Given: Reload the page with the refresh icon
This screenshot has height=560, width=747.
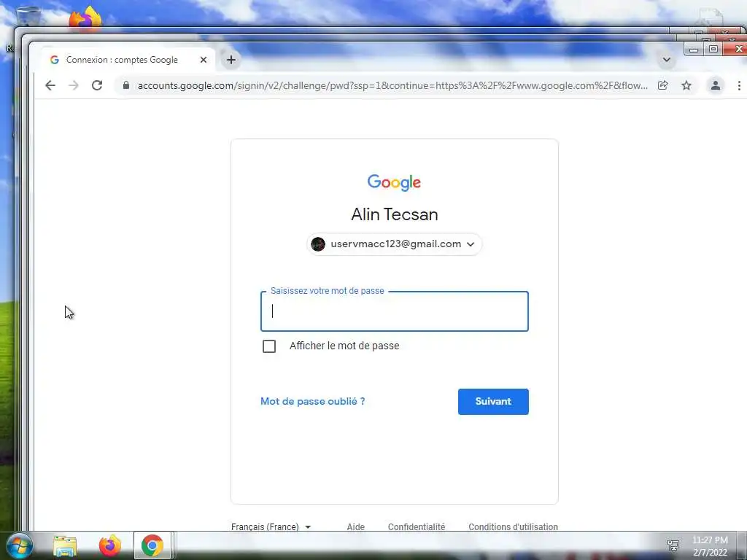Looking at the screenshot, I should coord(97,86).
